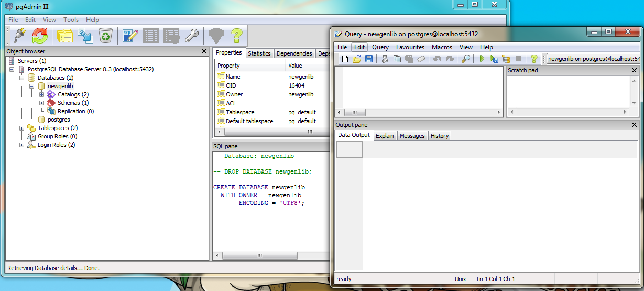Execute query with the green play icon
Viewport: 644px width, 291px height.
(482, 59)
